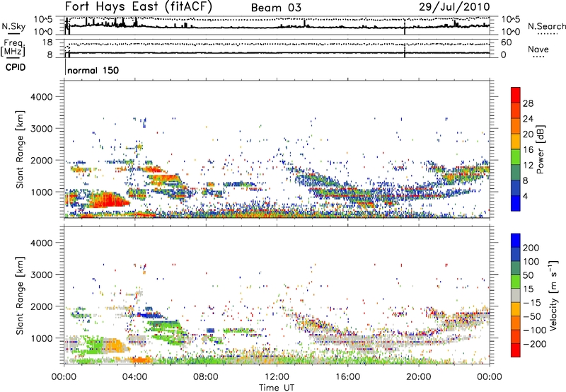Click the 'normal 150' CPID text
The width and height of the screenshot is (566, 392).
[93, 70]
